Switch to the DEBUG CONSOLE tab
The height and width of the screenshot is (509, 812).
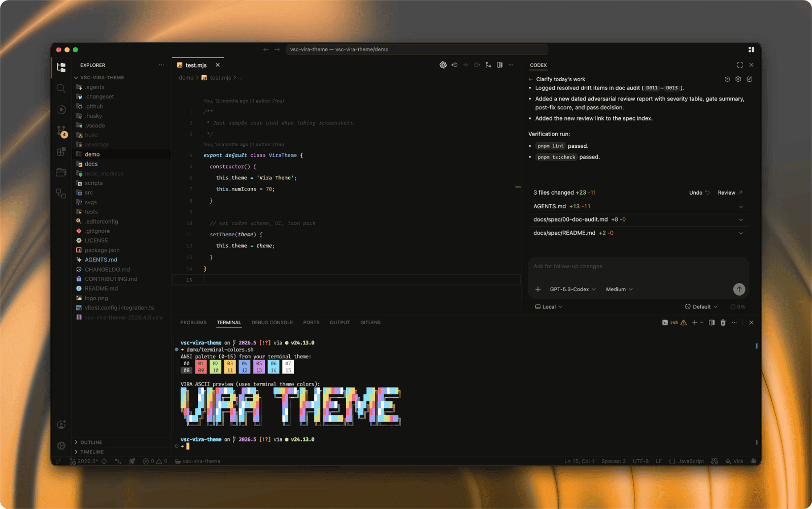[x=272, y=323]
